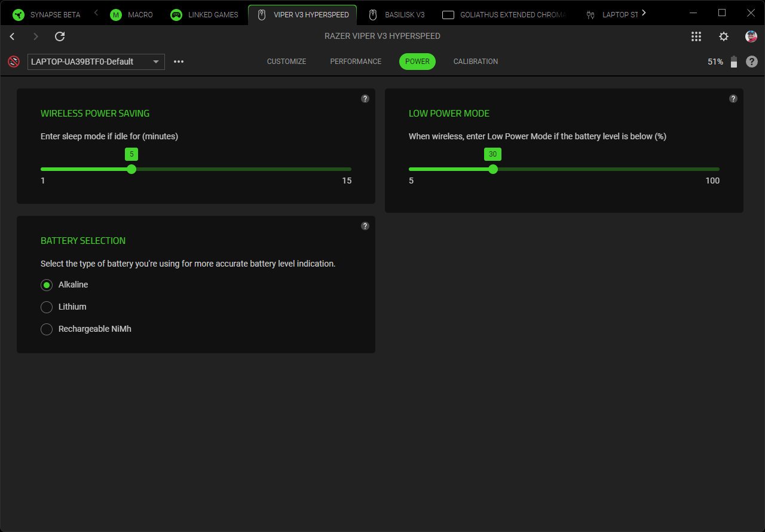Switch to the Macro tab
765x532 pixels.
132,14
